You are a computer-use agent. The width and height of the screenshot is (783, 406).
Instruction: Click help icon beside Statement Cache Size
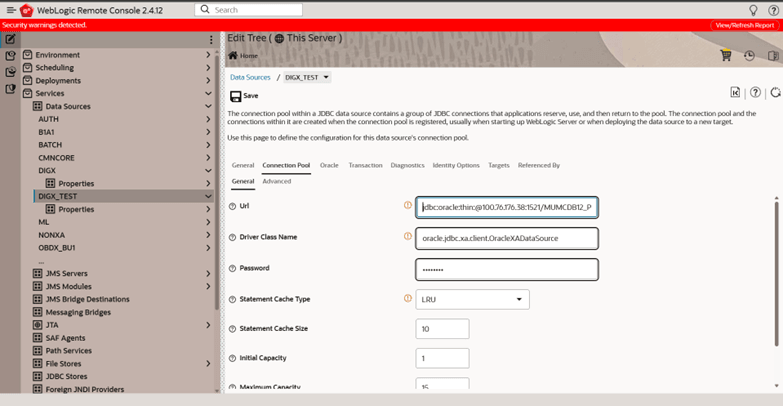coord(232,329)
